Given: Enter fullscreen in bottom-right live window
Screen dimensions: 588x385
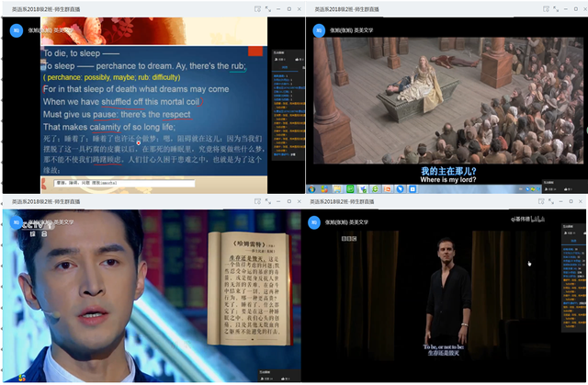Looking at the screenshot, I should (x=551, y=201).
